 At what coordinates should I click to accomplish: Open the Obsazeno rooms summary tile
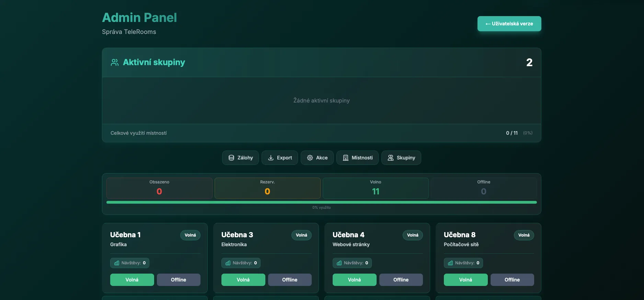coord(159,188)
